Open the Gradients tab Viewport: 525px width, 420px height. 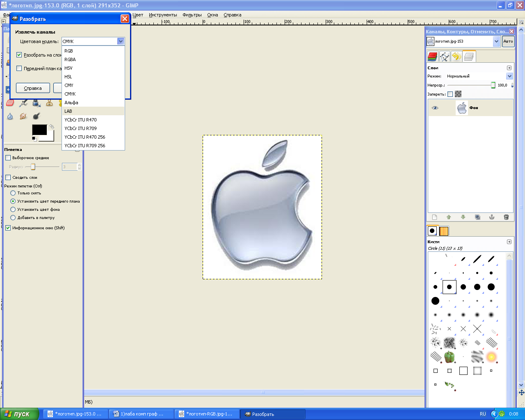pyautogui.click(x=444, y=231)
